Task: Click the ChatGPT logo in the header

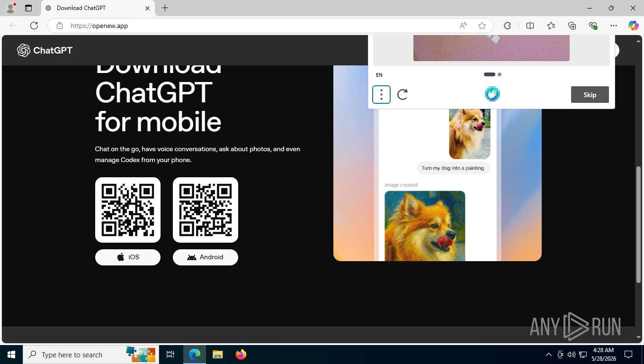Action: [x=45, y=50]
